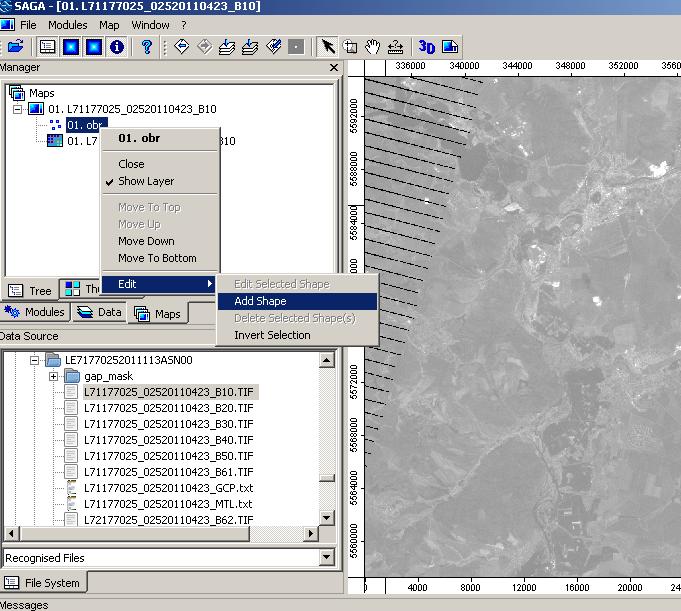This screenshot has width=681, height=611.
Task: Click the measure distance ruler icon
Action: click(x=395, y=47)
